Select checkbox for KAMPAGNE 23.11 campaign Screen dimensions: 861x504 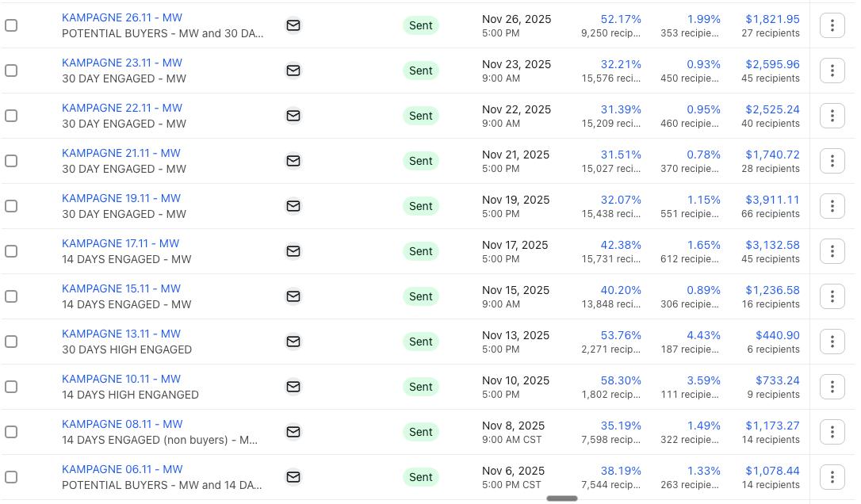click(11, 71)
